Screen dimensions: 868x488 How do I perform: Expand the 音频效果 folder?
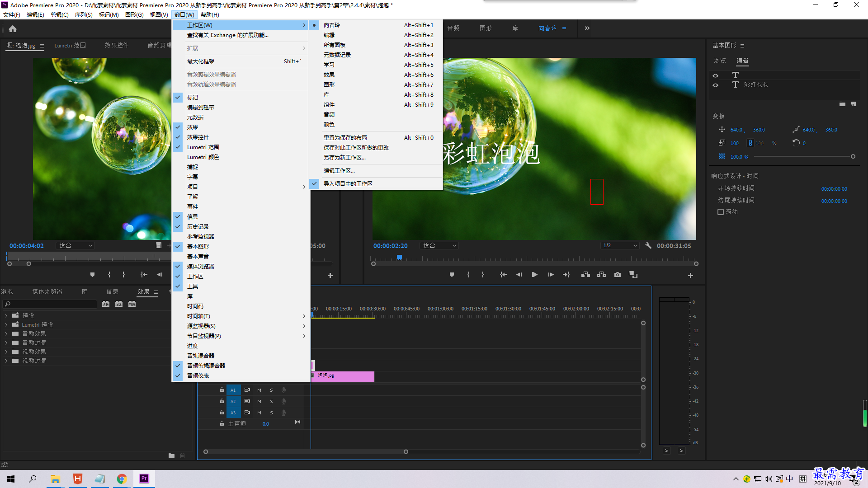click(x=6, y=333)
